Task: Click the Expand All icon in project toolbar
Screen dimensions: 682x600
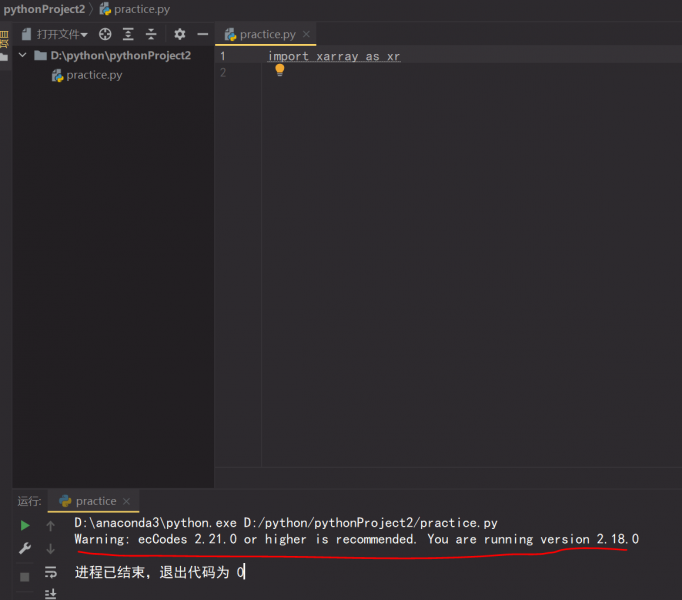Action: [x=128, y=34]
